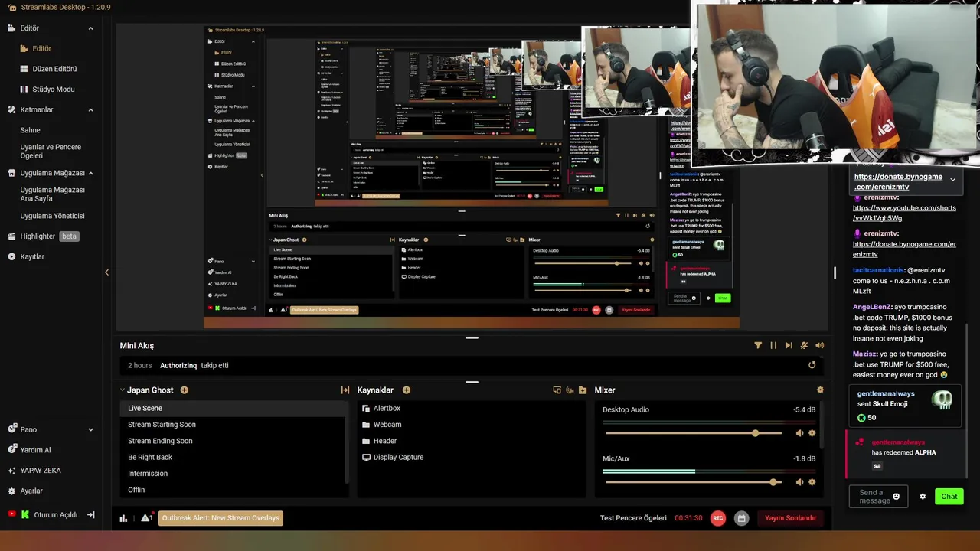Toggle mute event alerts in Mini Akış
The image size is (980, 551).
pyautogui.click(x=804, y=346)
